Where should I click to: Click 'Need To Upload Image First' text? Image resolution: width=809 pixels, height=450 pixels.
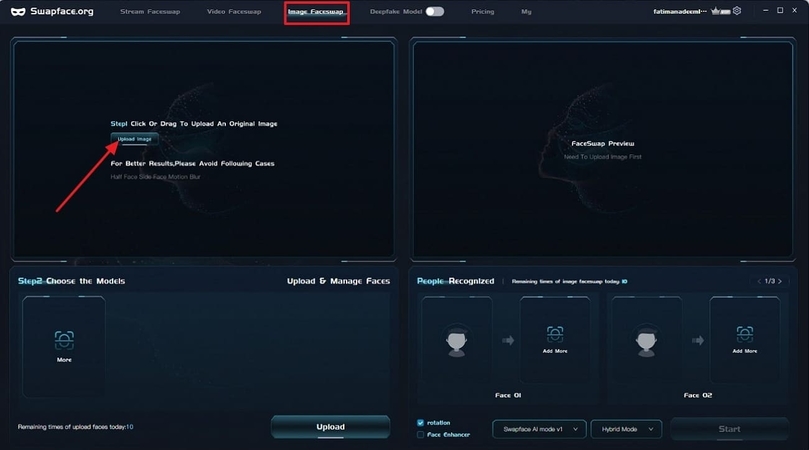coord(603,157)
